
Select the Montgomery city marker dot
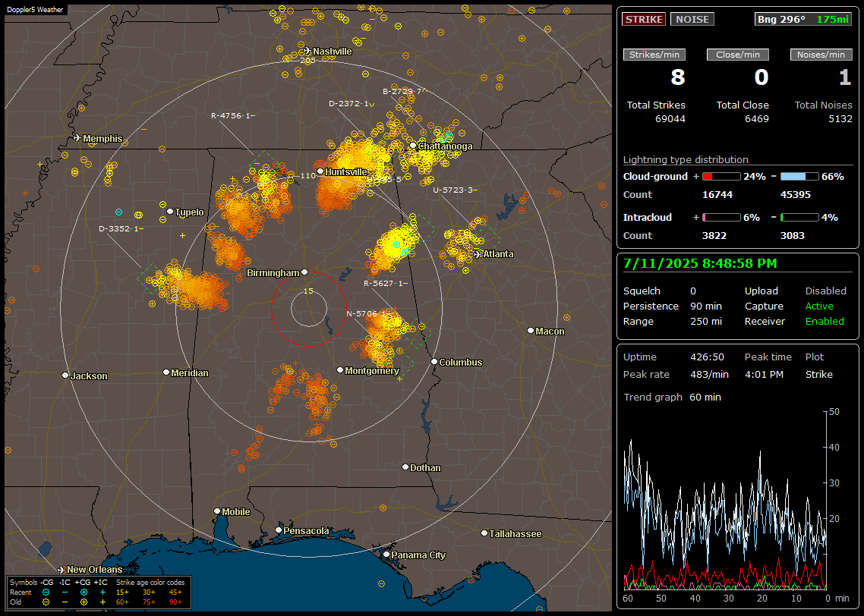pyautogui.click(x=340, y=370)
